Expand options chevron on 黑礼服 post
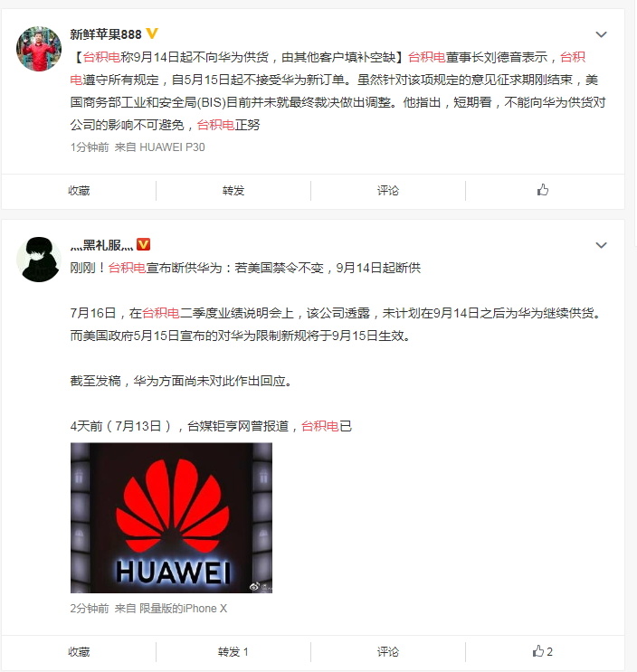The image size is (637, 672). [602, 245]
